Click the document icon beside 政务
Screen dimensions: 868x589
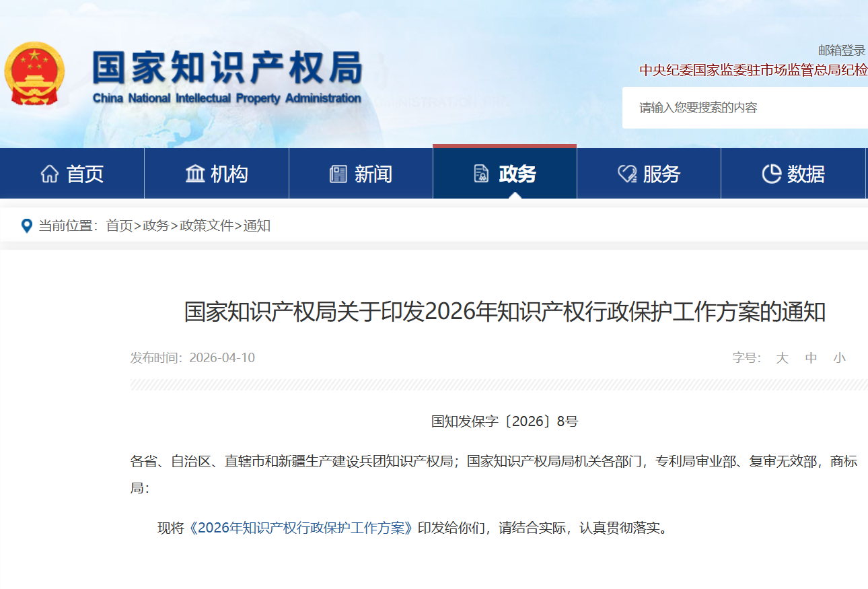[x=482, y=174]
